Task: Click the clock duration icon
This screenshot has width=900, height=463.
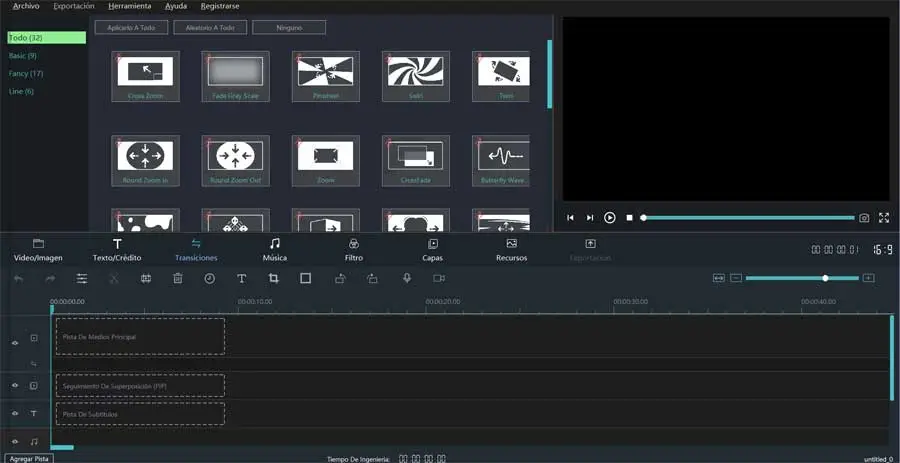Action: [x=209, y=278]
